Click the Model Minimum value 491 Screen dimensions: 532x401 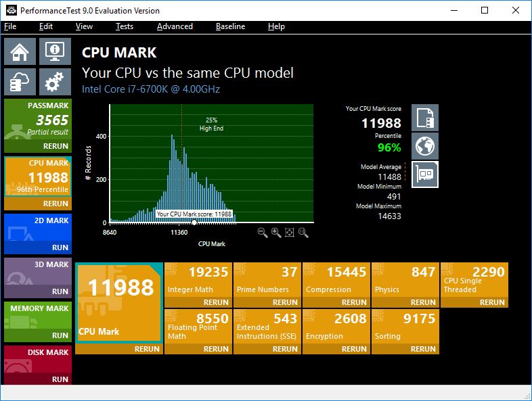click(x=394, y=196)
